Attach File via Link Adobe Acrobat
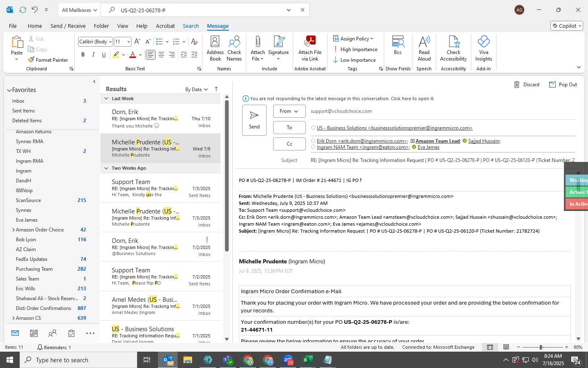The image size is (588, 368). pos(310,49)
